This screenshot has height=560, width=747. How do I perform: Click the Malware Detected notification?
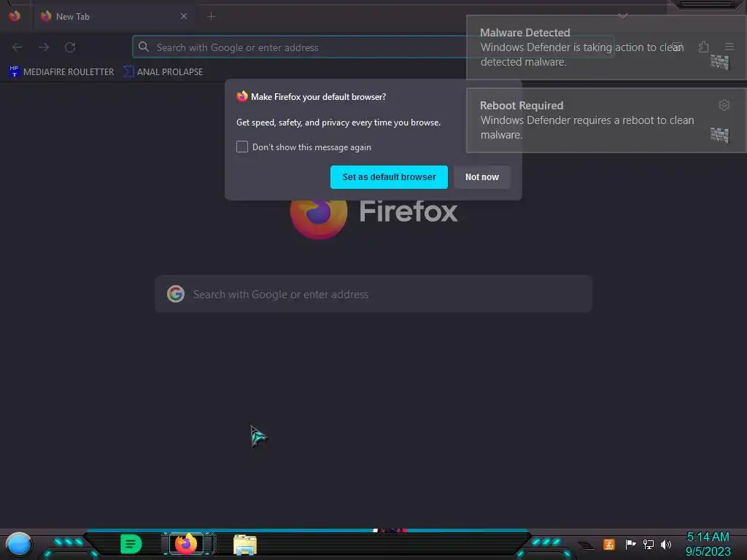pos(606,47)
